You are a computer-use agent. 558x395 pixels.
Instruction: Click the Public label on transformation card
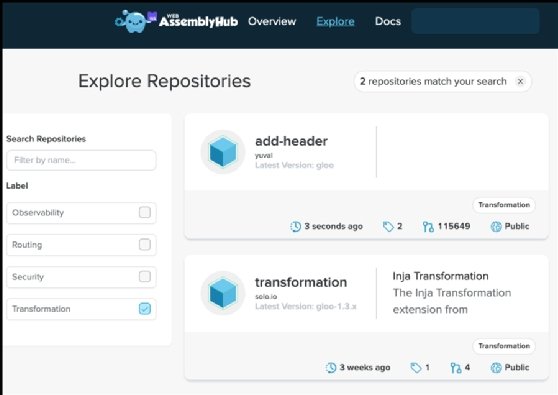tap(517, 368)
